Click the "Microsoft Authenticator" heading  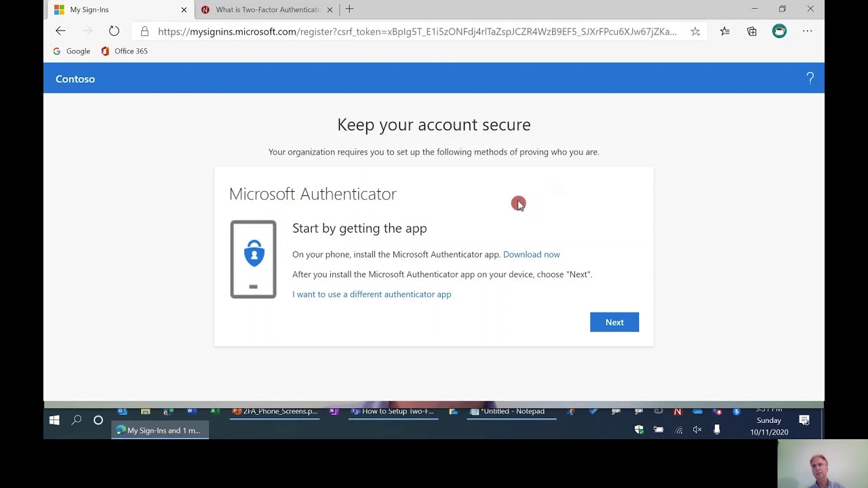click(x=313, y=194)
